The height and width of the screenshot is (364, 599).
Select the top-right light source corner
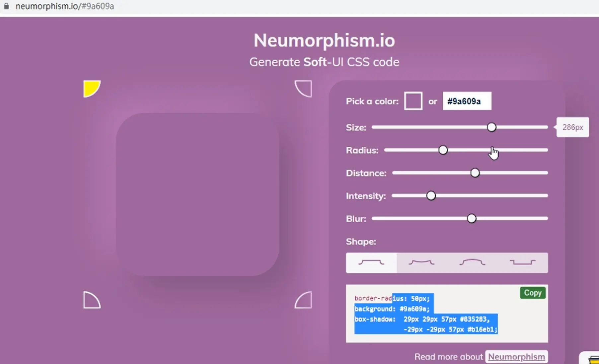pos(303,89)
